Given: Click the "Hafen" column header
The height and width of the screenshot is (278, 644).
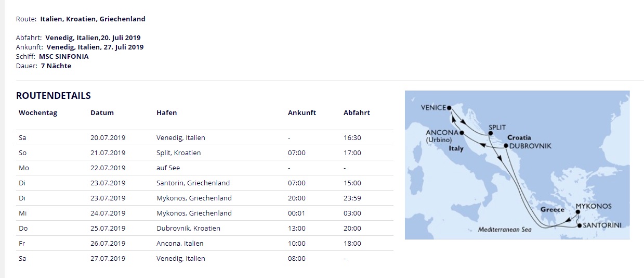Looking at the screenshot, I should [x=166, y=112].
